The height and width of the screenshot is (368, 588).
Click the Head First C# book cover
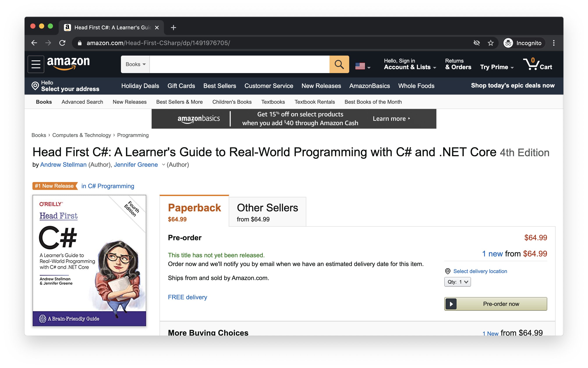click(89, 260)
